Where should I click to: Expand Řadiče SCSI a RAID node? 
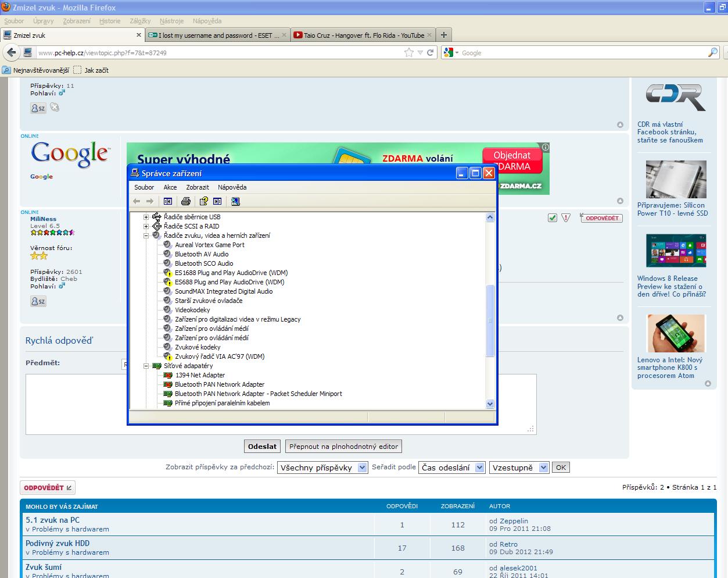click(x=146, y=226)
